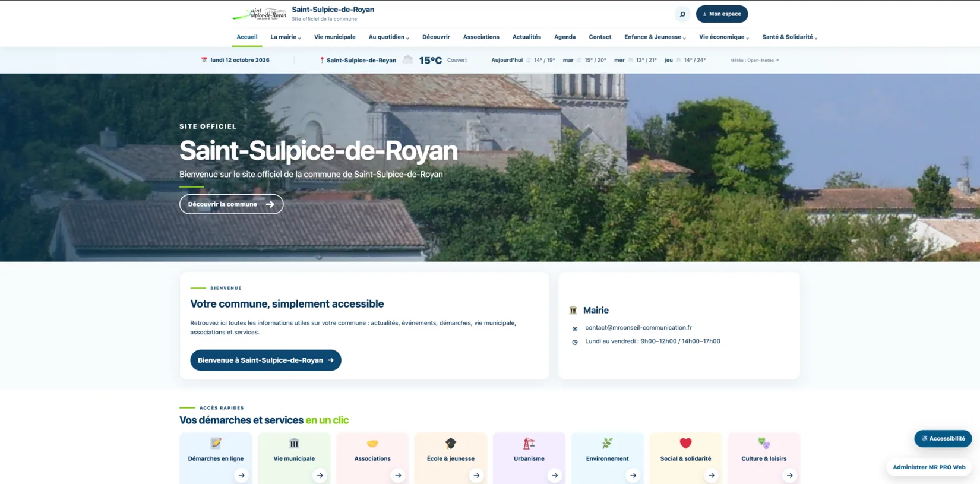Click the Démarches en ligne notepad icon
This screenshot has height=484, width=980.
216,443
